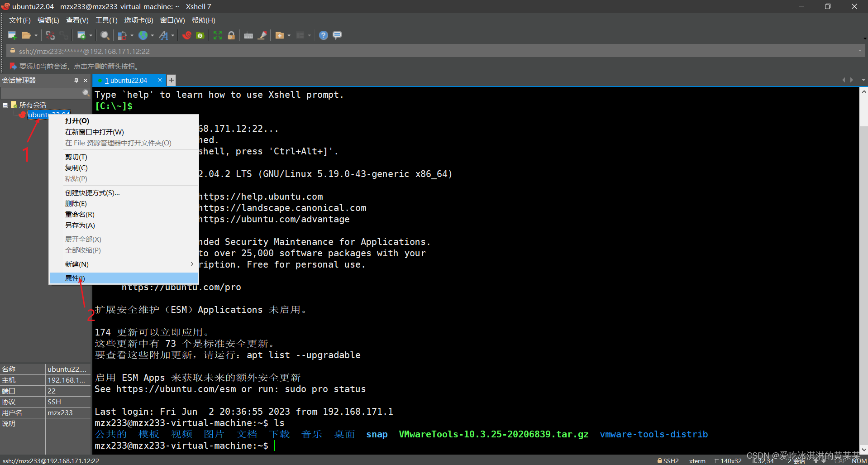
Task: Open the dropdown arrow beside the open-session icon
Action: tap(36, 35)
